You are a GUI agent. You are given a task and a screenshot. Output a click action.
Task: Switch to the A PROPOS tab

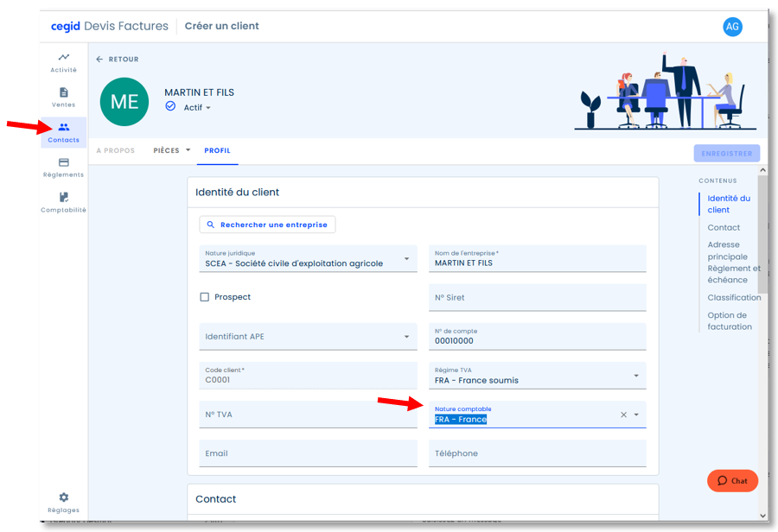pyautogui.click(x=116, y=150)
